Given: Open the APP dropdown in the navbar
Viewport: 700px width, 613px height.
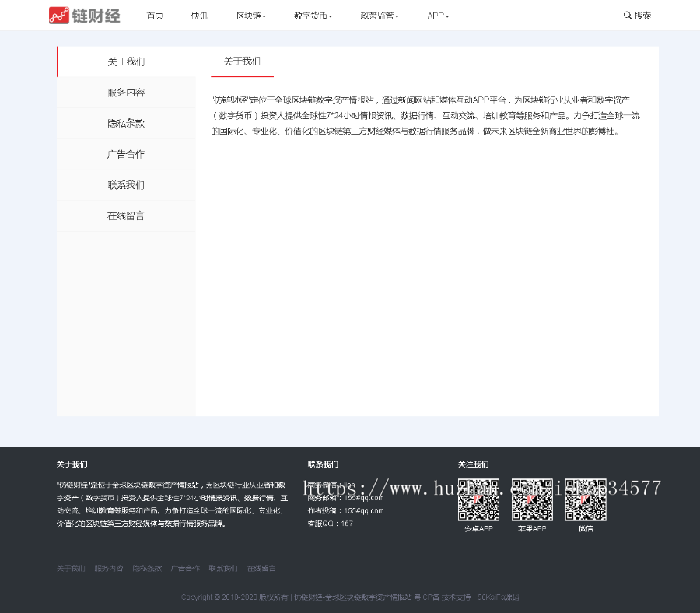Looking at the screenshot, I should [x=437, y=15].
